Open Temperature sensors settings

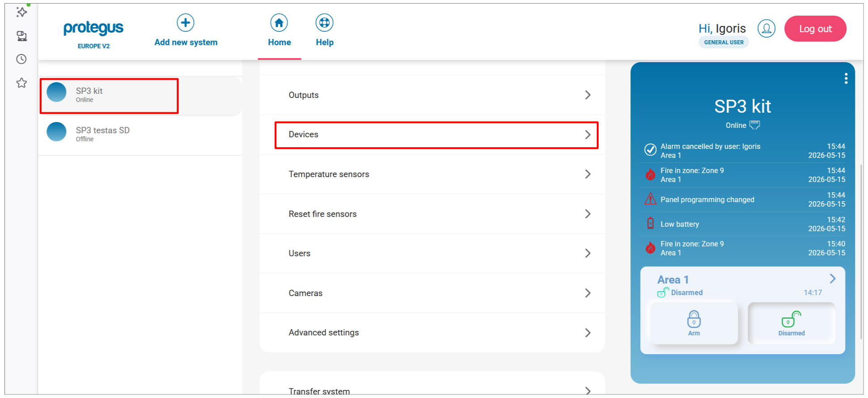[432, 174]
